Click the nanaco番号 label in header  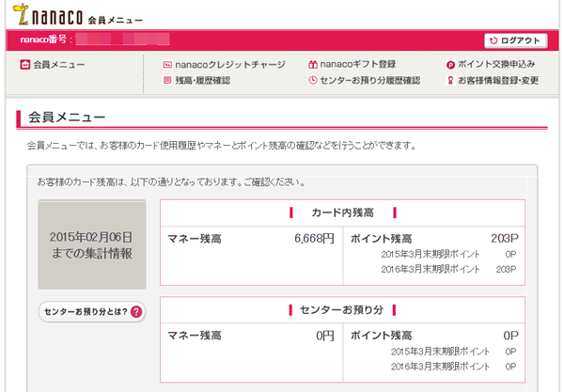[x=44, y=39]
